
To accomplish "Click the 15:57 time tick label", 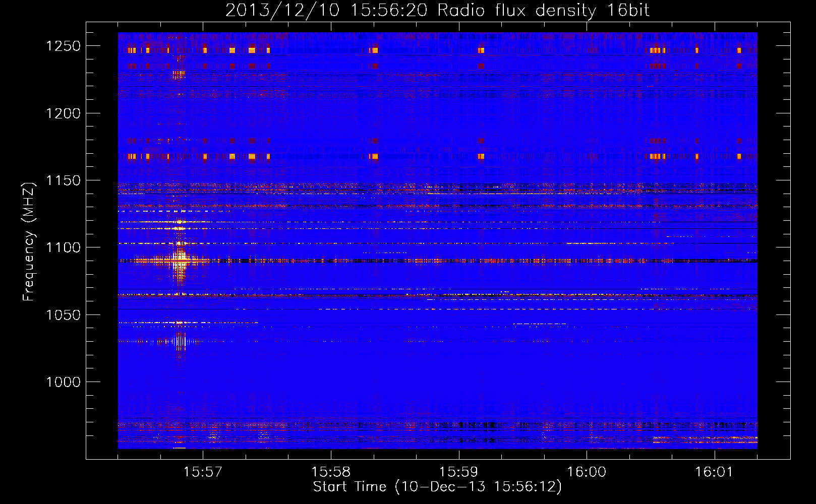I will (203, 472).
